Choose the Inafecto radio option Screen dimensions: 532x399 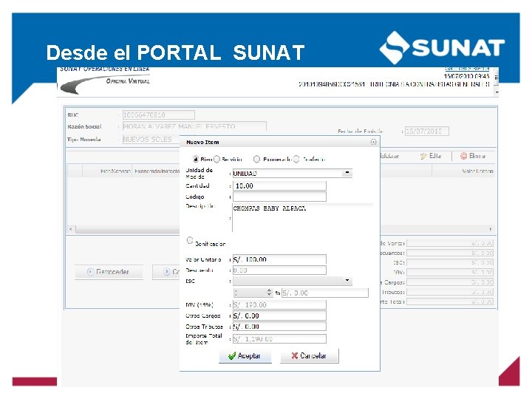(x=296, y=159)
